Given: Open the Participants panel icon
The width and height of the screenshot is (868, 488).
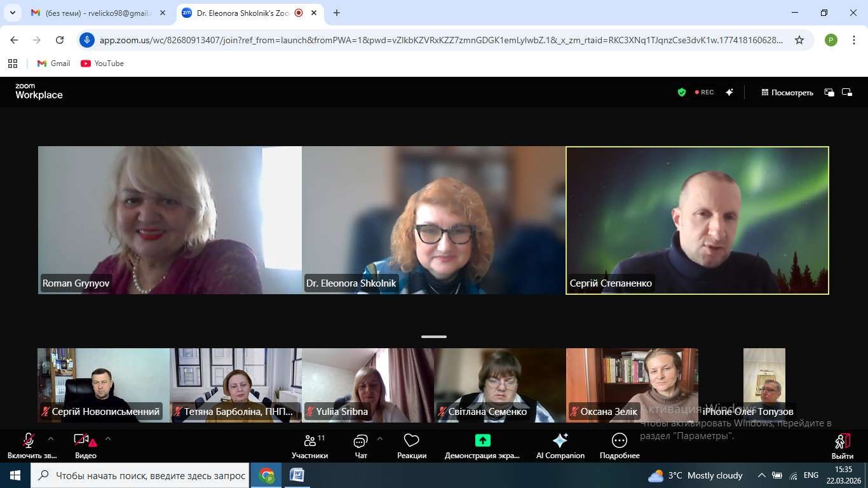Looking at the screenshot, I should pos(309,441).
